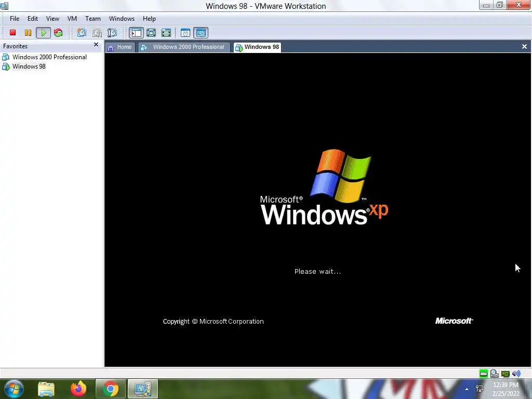
Task: Click the sound card speaker status icon
Action: (x=516, y=374)
